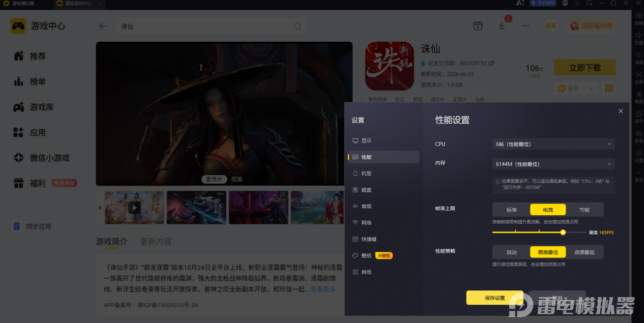Expand the CPU cores dropdown
This screenshot has width=644, height=323.
pos(553,144)
